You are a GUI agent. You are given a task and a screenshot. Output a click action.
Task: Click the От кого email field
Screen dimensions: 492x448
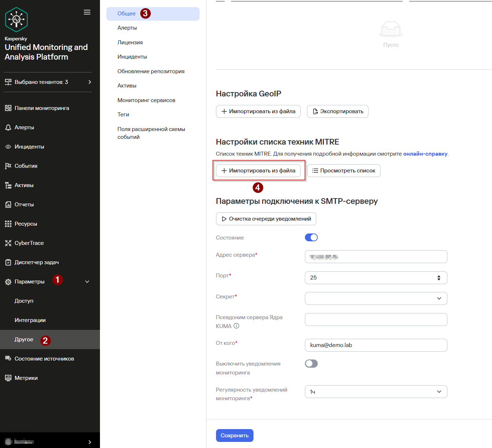click(376, 345)
